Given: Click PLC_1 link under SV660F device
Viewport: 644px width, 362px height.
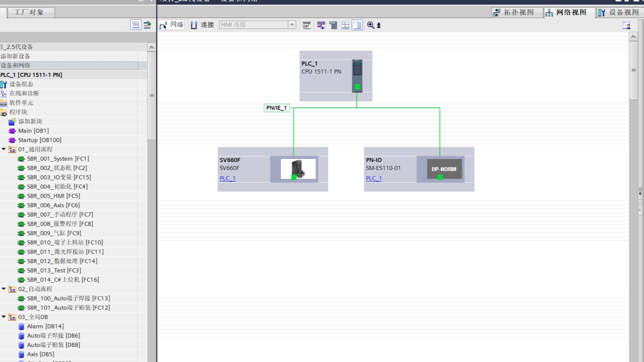Looking at the screenshot, I should click(227, 178).
